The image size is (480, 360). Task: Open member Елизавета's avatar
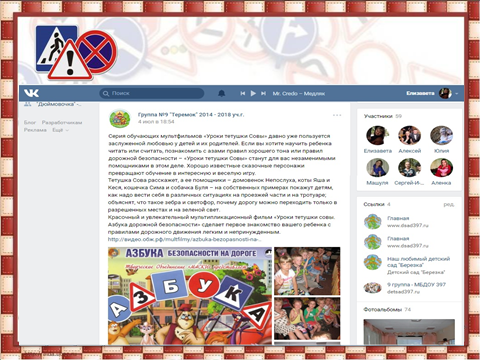pyautogui.click(x=377, y=135)
